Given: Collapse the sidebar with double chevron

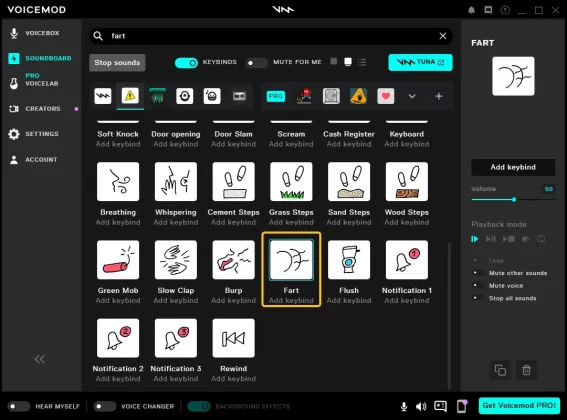Looking at the screenshot, I should tap(39, 359).
